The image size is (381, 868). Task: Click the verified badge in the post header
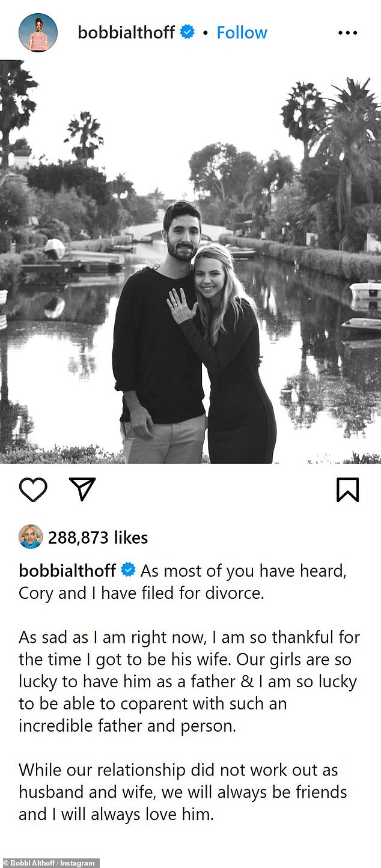[187, 32]
